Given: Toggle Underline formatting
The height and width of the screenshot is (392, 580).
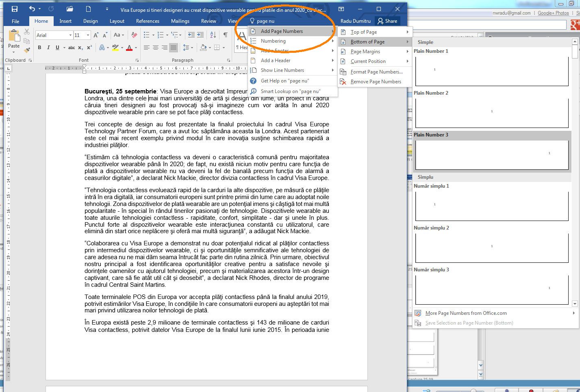Looking at the screenshot, I should (x=57, y=48).
